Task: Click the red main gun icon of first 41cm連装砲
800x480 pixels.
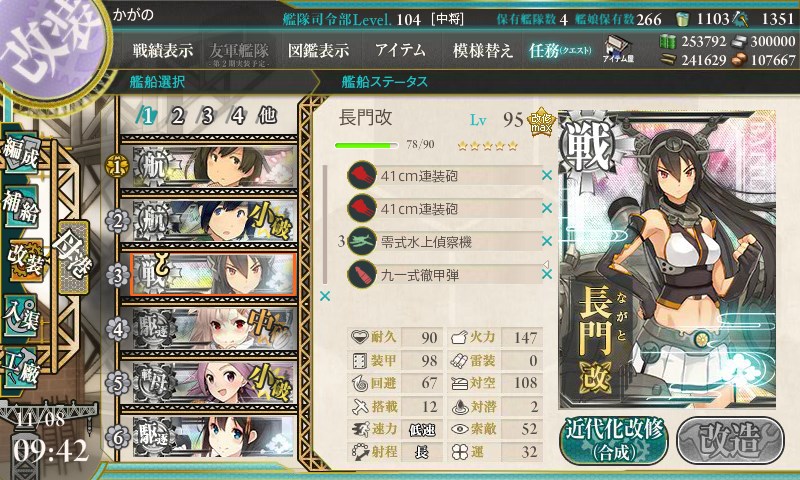Action: tap(362, 175)
